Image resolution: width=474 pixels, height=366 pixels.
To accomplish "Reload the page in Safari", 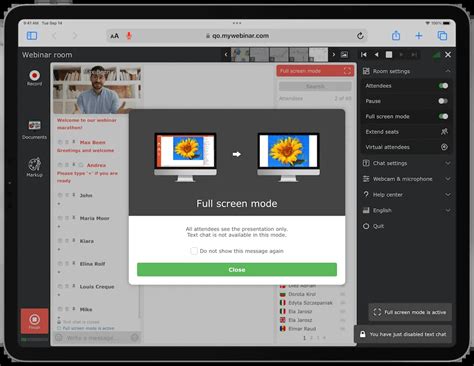I will [x=360, y=36].
